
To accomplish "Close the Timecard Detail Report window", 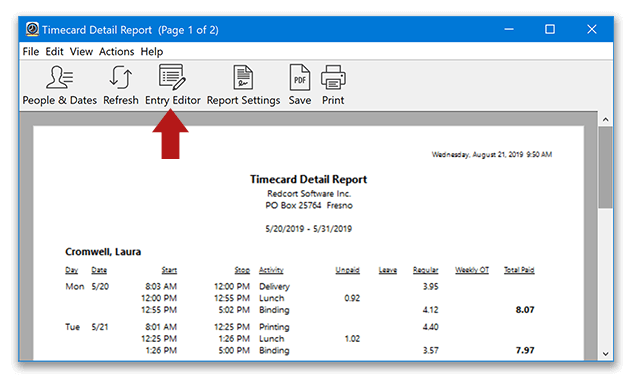I will 591,29.
